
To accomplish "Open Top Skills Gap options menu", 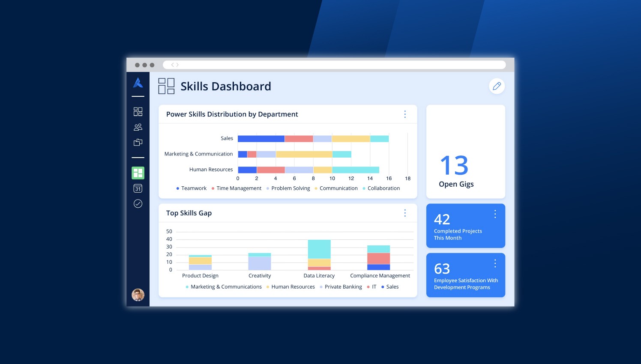I will [405, 213].
